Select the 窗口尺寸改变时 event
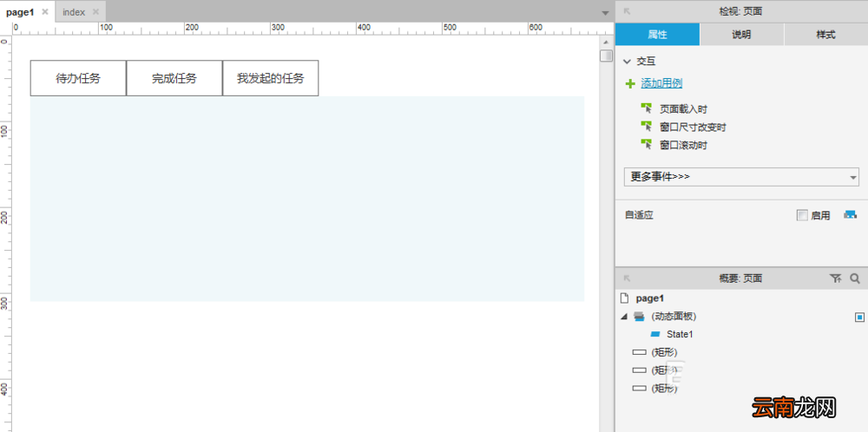The width and height of the screenshot is (868, 432). (x=693, y=128)
